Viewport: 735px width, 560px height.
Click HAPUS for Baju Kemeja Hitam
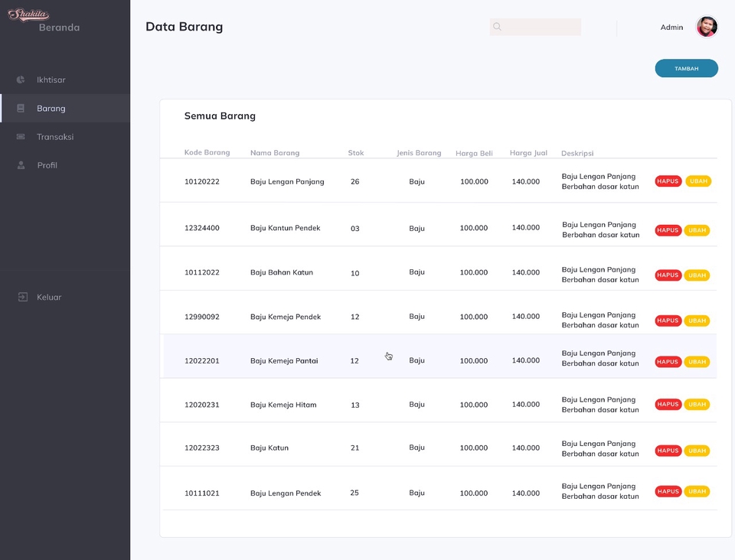(x=667, y=404)
